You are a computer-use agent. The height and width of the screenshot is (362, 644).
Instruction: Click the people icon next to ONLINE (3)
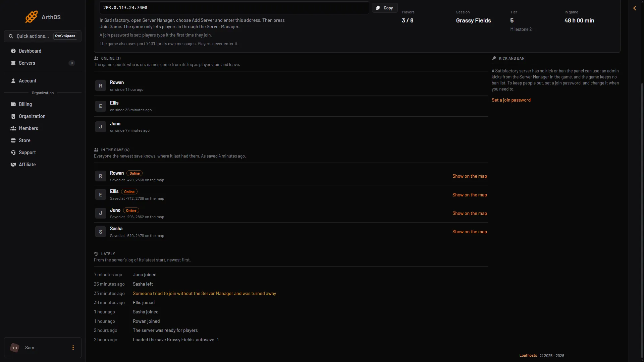pyautogui.click(x=96, y=58)
